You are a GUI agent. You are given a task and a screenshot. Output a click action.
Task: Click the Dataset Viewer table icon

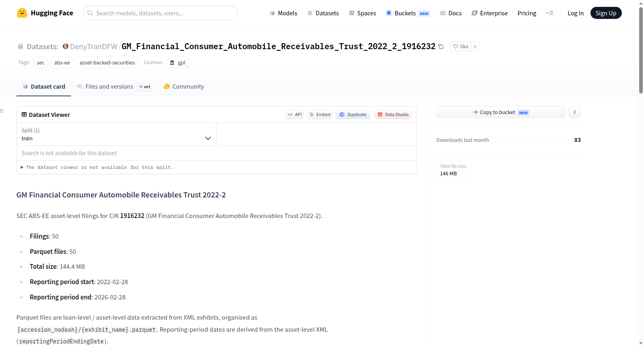(x=24, y=115)
